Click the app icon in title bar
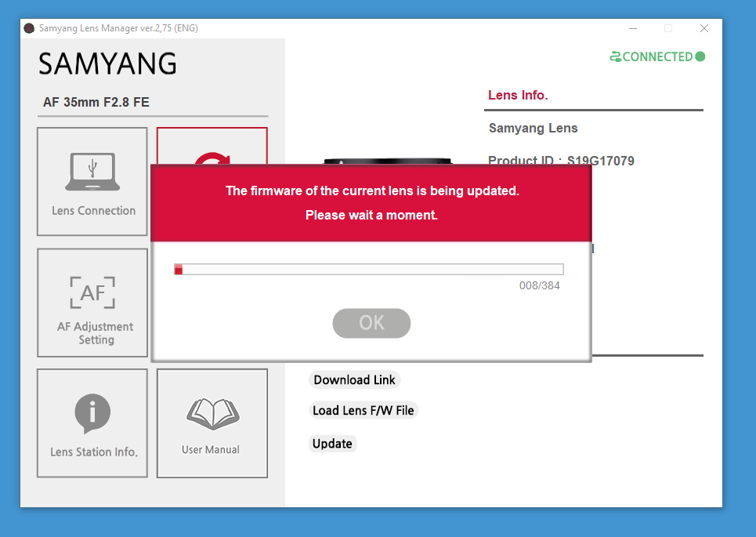Screen dimensions: 756x537 click(29, 28)
